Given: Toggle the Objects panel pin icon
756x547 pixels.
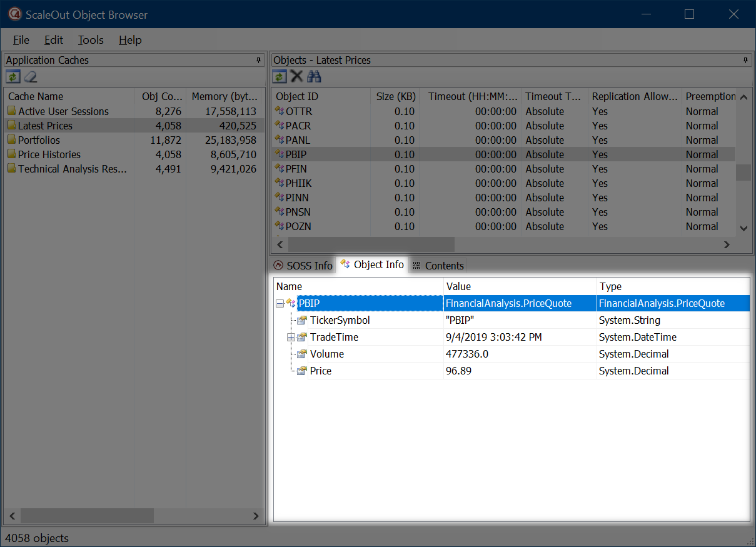Looking at the screenshot, I should point(745,61).
